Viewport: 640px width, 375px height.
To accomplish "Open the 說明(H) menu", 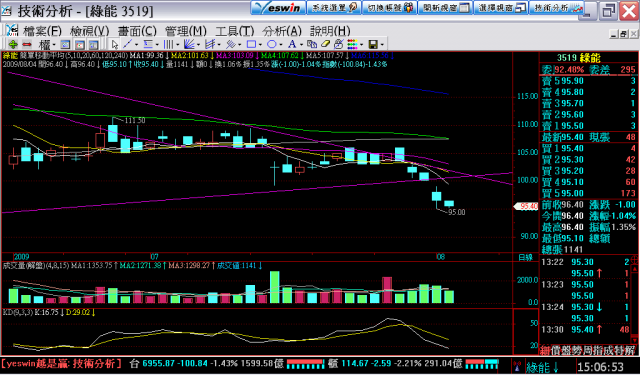I will tap(330, 31).
